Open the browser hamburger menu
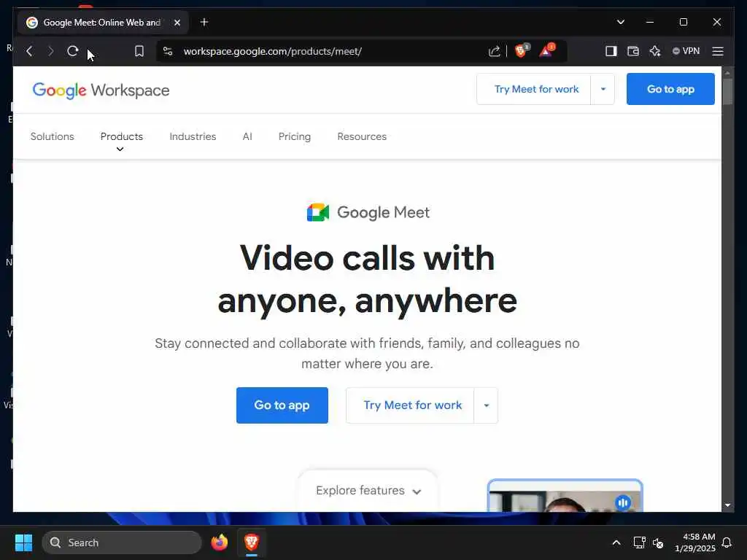This screenshot has width=747, height=560. (718, 51)
